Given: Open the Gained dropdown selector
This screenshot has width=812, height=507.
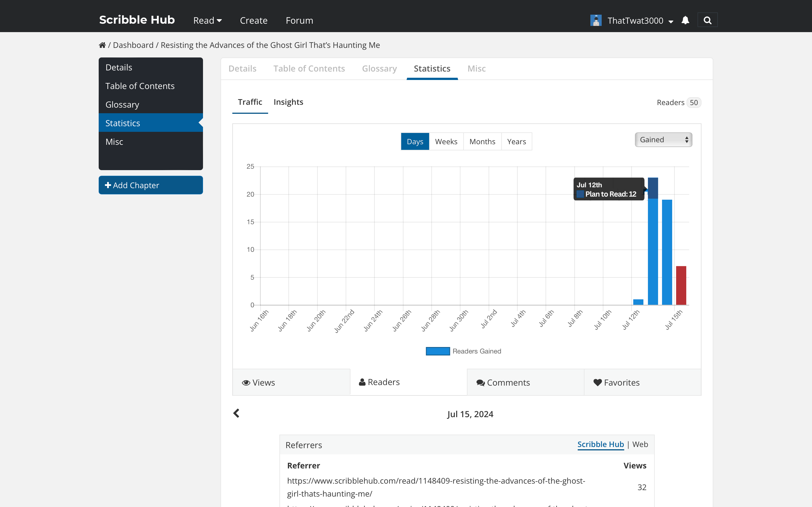Looking at the screenshot, I should pos(663,140).
